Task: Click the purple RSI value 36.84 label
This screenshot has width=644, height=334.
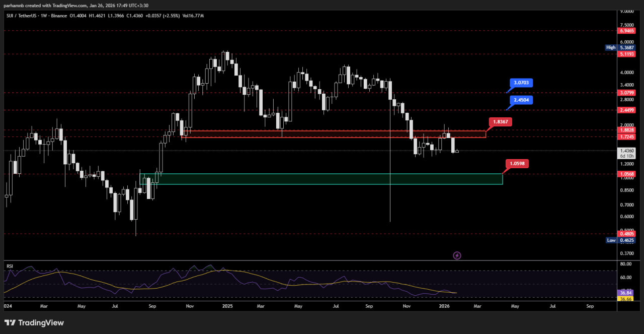Action: pos(625,293)
